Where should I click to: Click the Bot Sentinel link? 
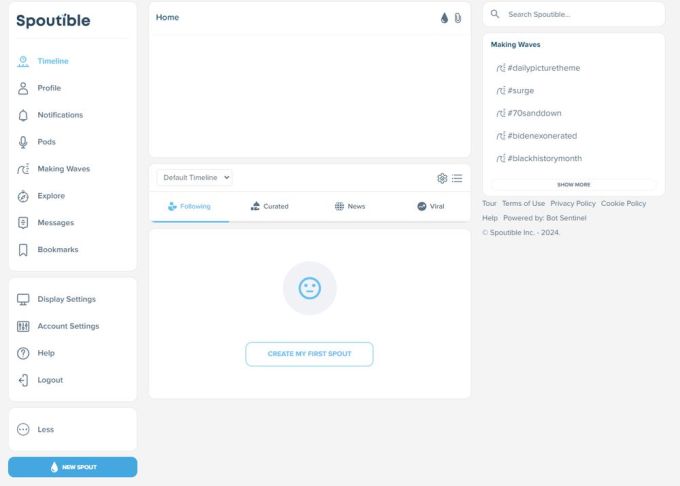566,218
